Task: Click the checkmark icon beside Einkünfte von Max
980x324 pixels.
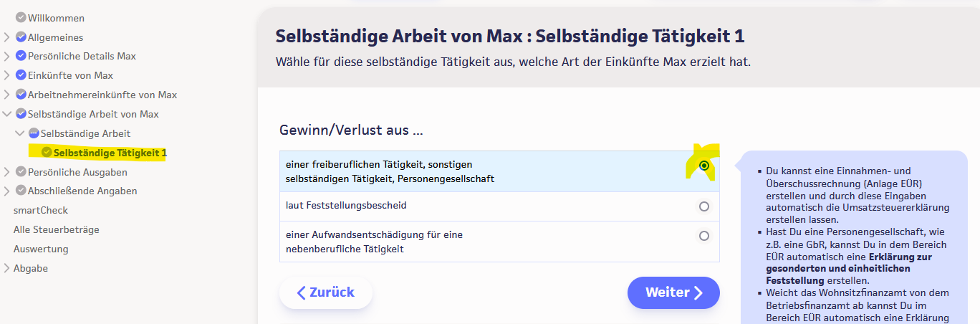Action: [21, 75]
